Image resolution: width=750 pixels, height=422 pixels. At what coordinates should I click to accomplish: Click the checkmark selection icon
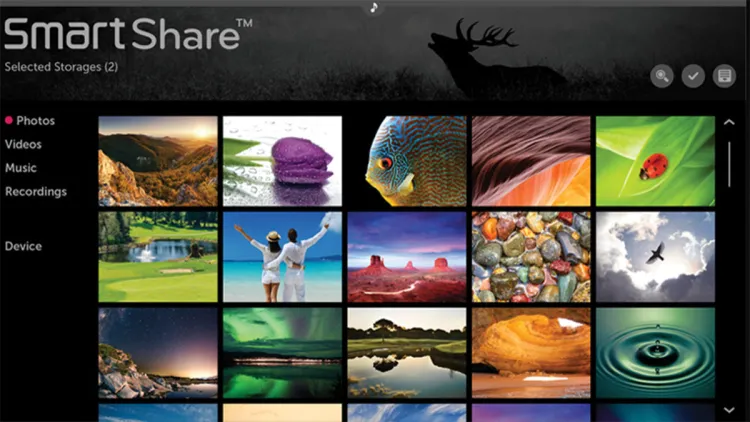[693, 75]
